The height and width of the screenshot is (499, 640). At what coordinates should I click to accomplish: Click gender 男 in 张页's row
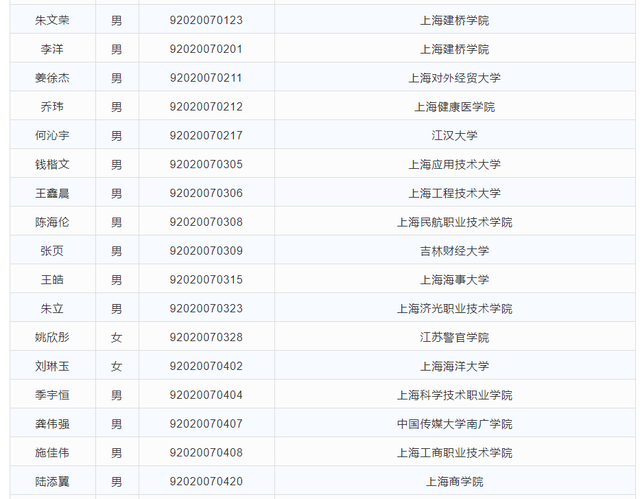point(117,251)
